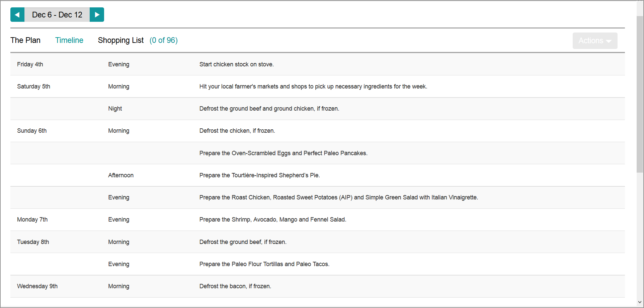Select the Friday 4th date cell
Screen dimensions: 644x308
point(30,64)
